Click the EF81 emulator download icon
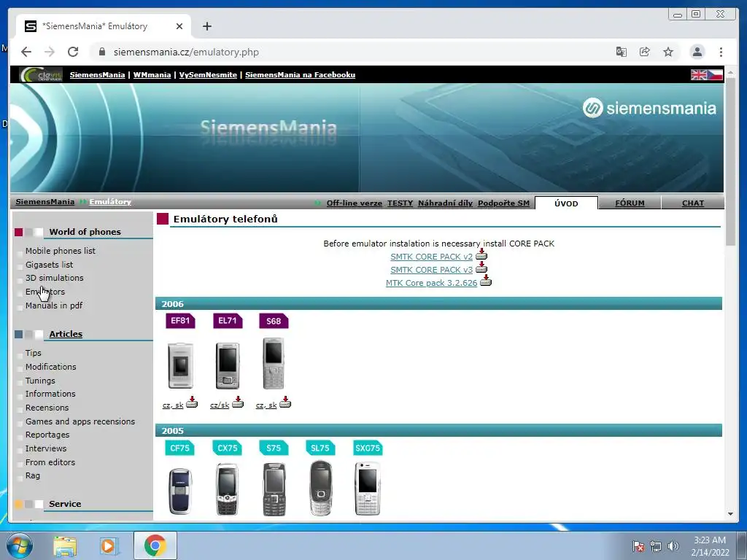Screen dimensions: 747x560 coord(192,402)
